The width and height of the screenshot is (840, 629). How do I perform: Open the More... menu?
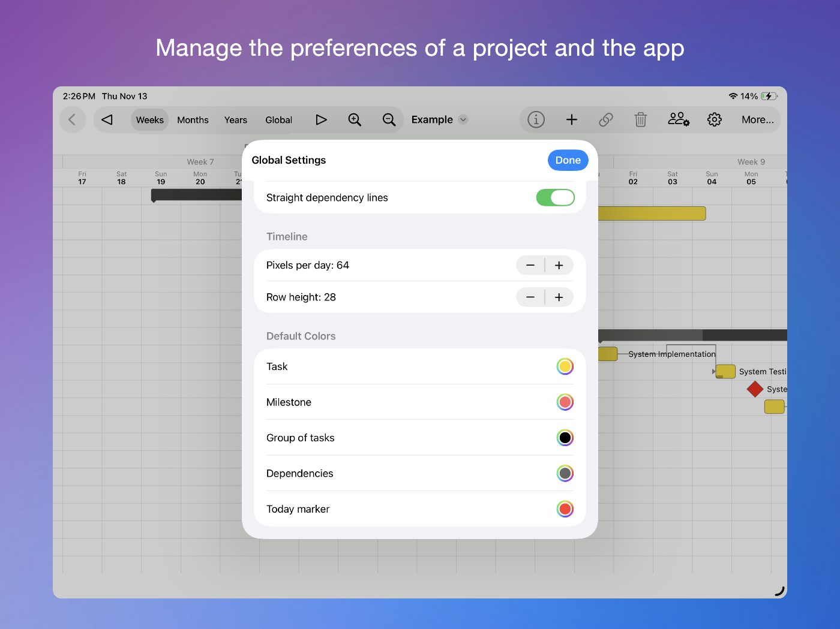click(757, 120)
